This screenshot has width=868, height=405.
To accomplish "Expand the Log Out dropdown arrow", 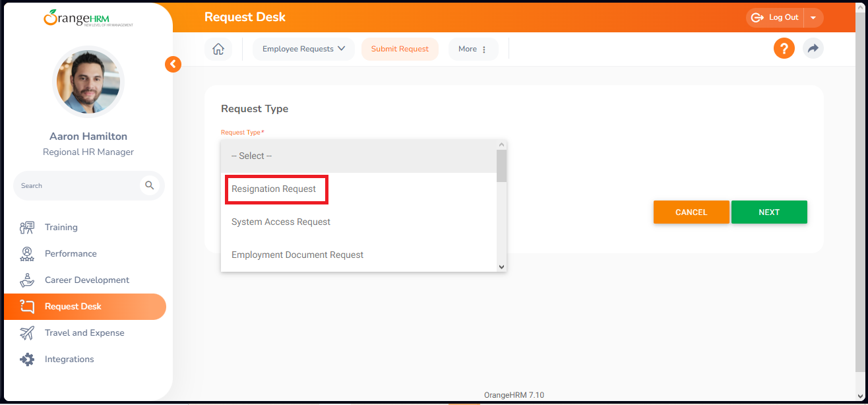I will [x=813, y=17].
